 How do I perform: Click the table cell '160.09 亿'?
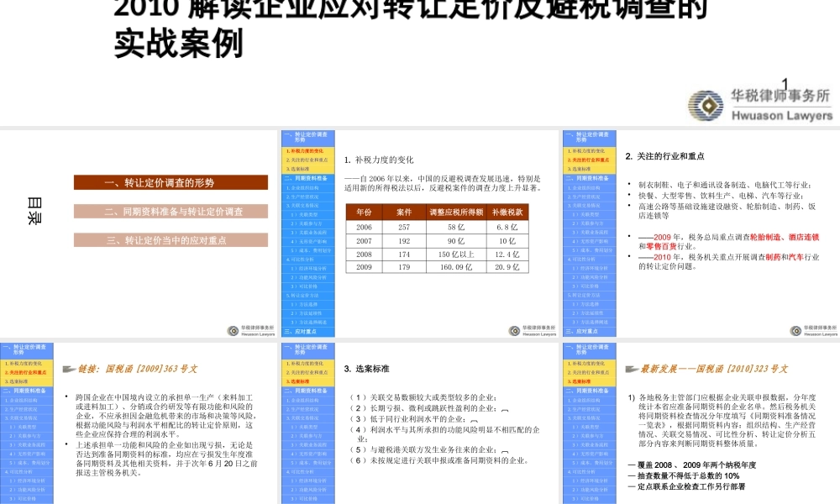pos(456,267)
